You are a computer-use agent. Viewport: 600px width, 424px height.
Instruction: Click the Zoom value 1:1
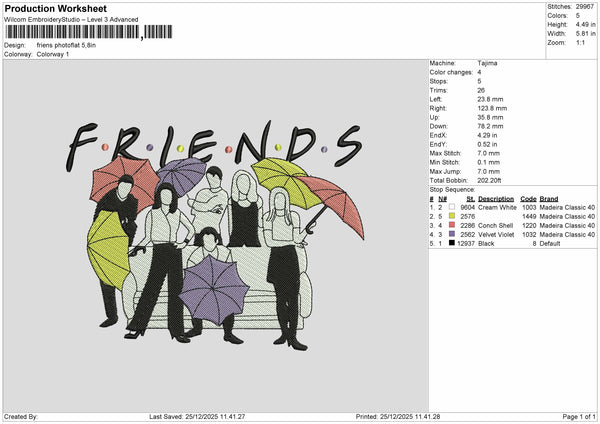pyautogui.click(x=580, y=42)
